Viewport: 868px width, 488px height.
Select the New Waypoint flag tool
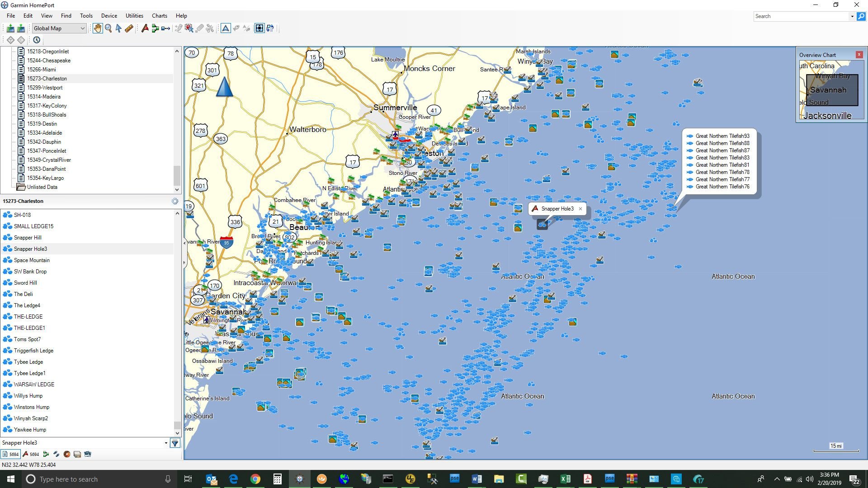click(x=145, y=28)
